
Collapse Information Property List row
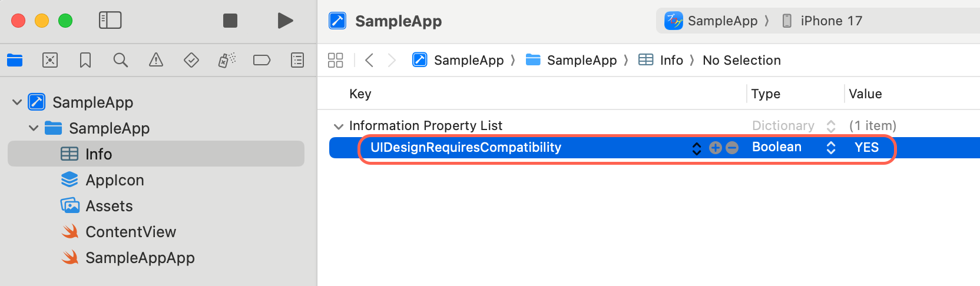point(339,127)
